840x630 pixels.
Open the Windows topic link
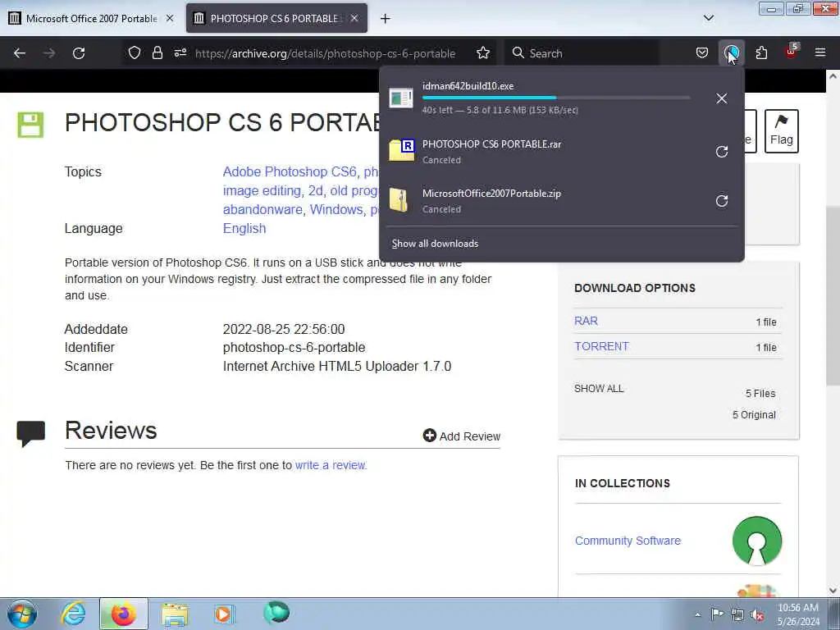[336, 209]
